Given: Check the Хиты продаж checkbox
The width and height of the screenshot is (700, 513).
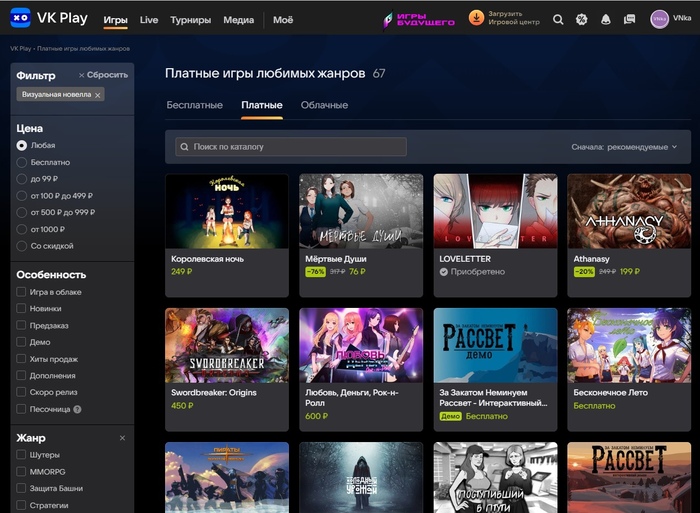Looking at the screenshot, I should coord(21,359).
